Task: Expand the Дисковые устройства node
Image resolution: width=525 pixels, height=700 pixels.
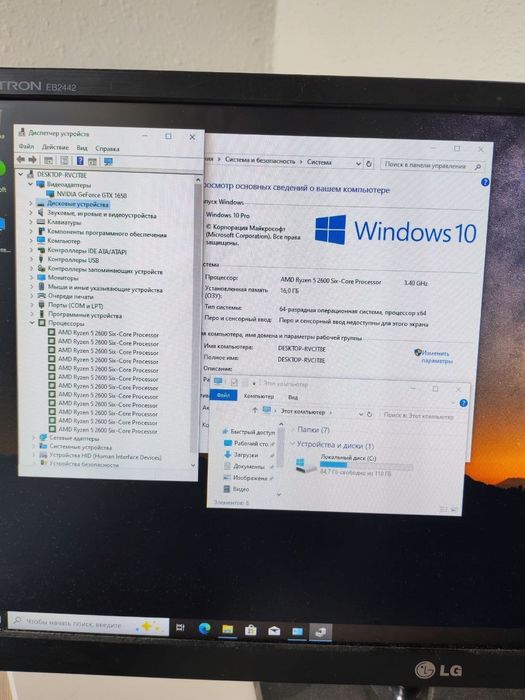Action: [31, 204]
